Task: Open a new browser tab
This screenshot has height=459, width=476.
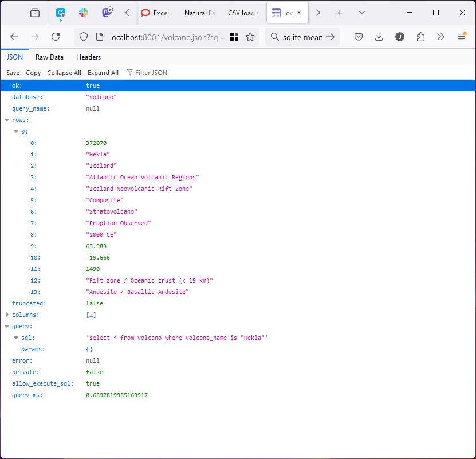Action: pyautogui.click(x=339, y=13)
